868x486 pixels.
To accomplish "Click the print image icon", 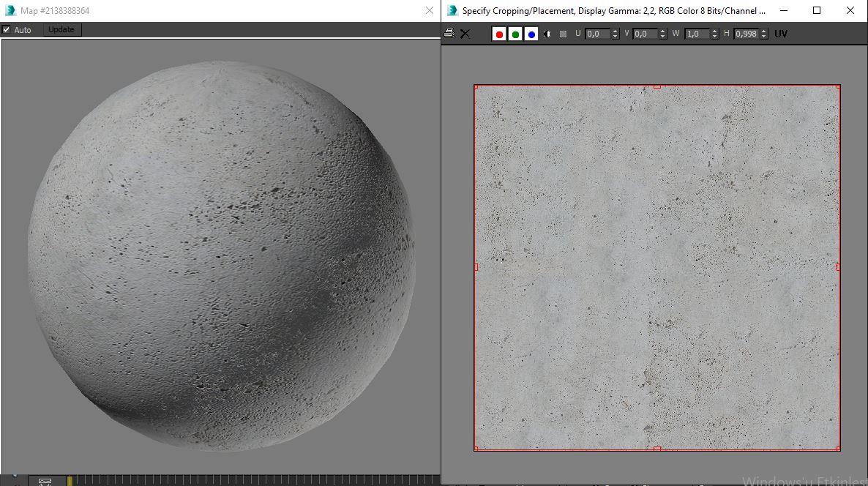I will (449, 34).
